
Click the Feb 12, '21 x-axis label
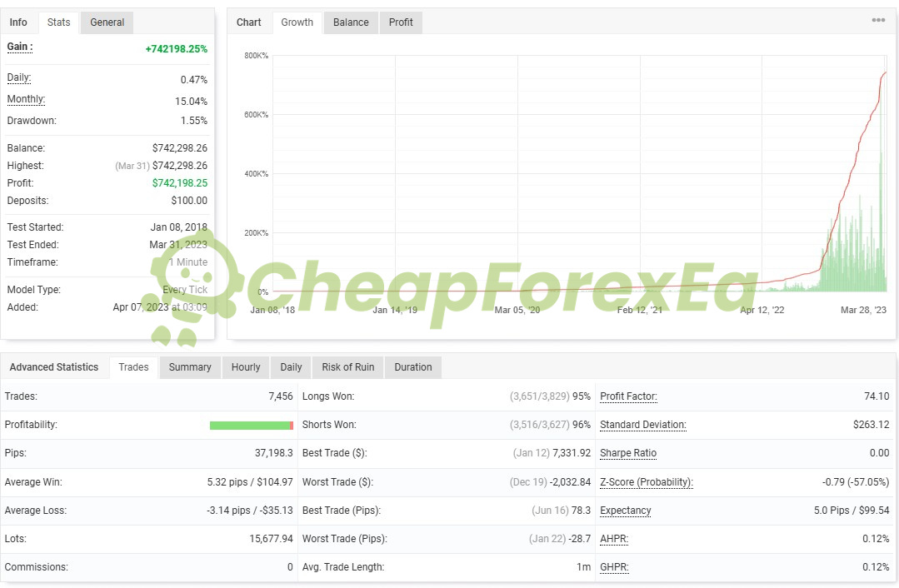(x=639, y=310)
